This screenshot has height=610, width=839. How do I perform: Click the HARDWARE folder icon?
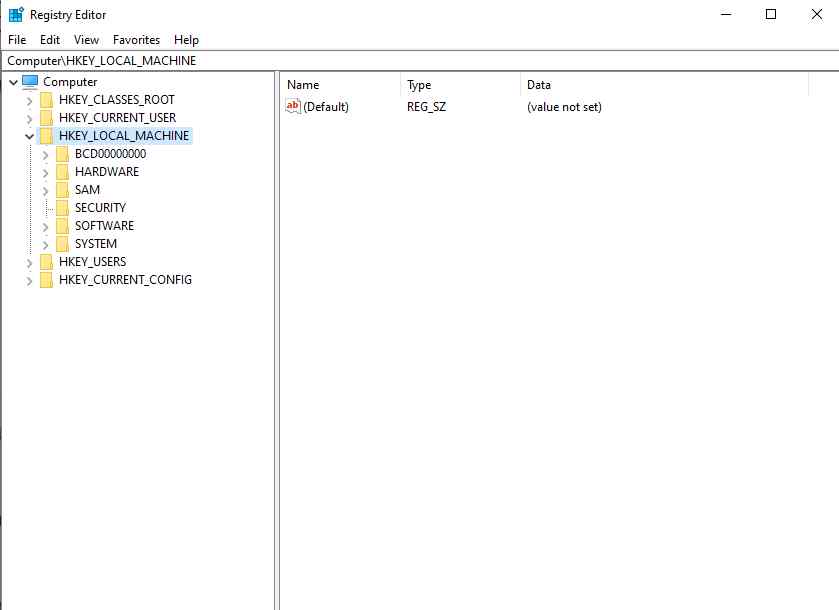[x=63, y=172]
